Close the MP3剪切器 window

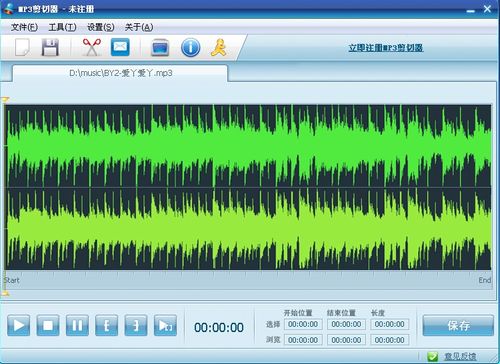[x=487, y=9]
